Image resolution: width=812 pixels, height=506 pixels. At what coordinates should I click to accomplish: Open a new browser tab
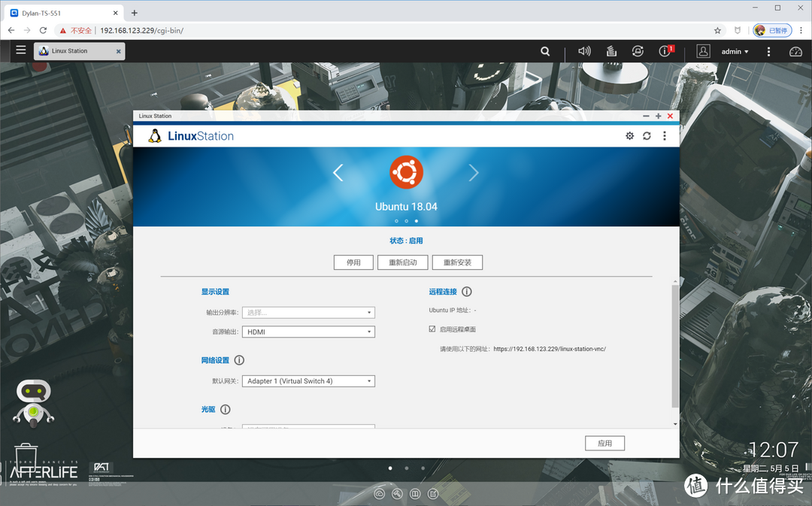pos(134,13)
